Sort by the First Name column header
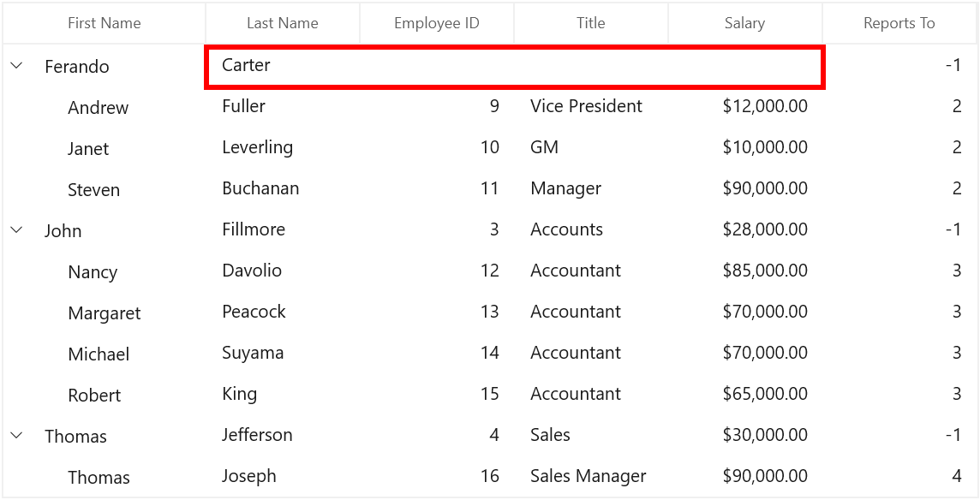Image resolution: width=980 pixels, height=500 pixels. [105, 23]
